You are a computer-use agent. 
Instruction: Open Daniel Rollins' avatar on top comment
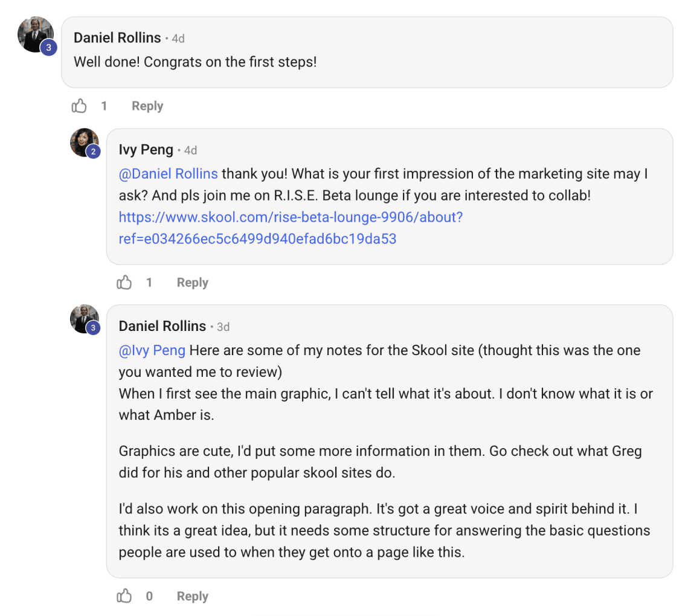(35, 34)
